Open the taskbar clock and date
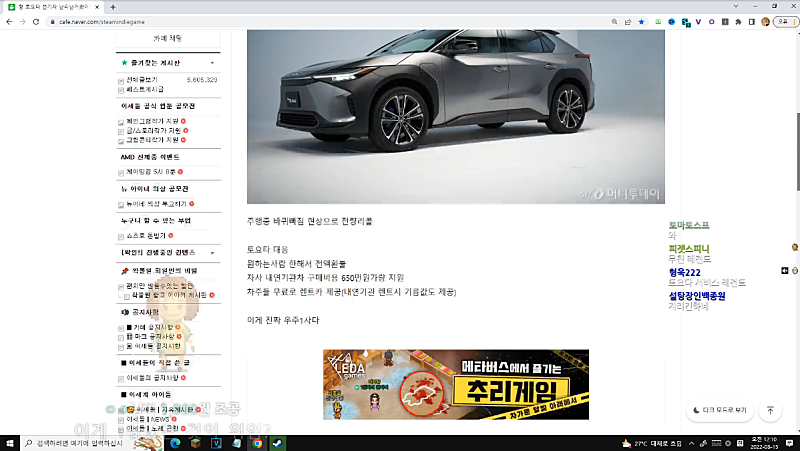The image size is (800, 451). click(764, 443)
